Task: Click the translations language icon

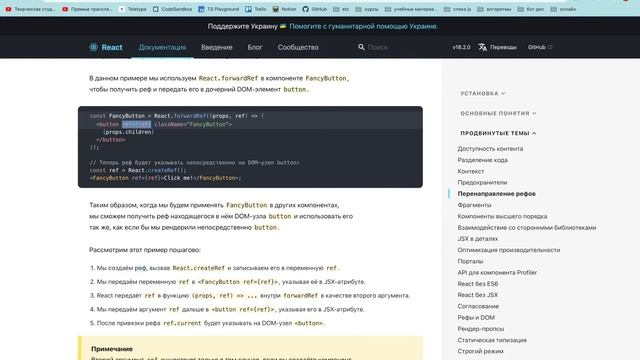Action: (482, 47)
